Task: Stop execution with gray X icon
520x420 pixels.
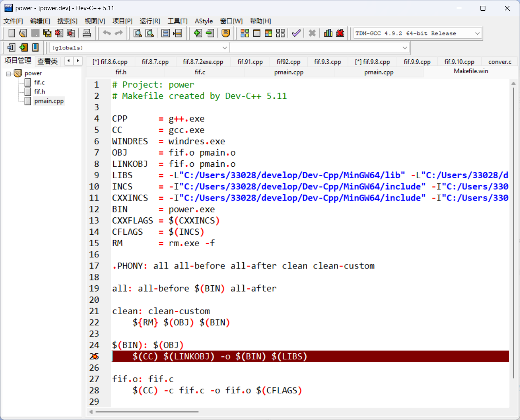Action: [x=312, y=33]
